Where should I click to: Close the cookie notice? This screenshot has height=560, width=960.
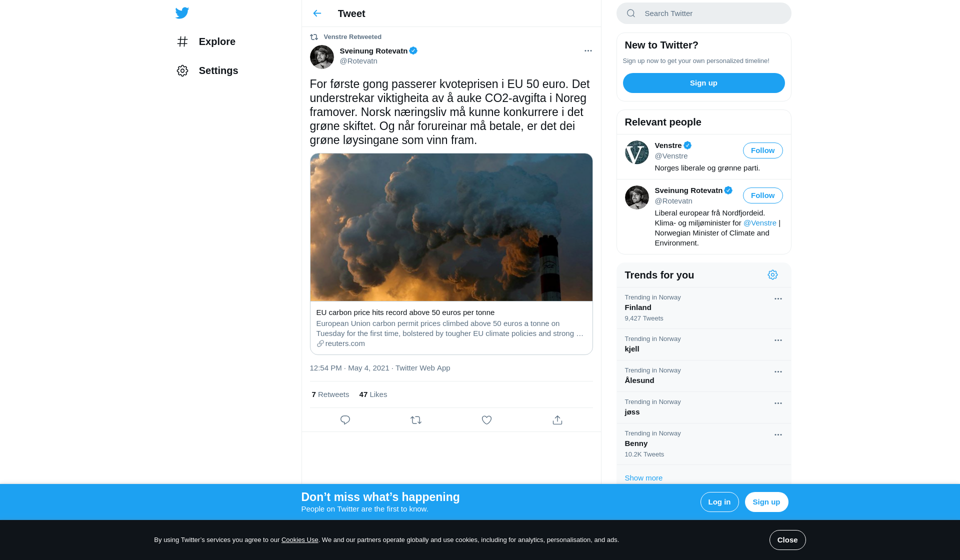[787, 540]
